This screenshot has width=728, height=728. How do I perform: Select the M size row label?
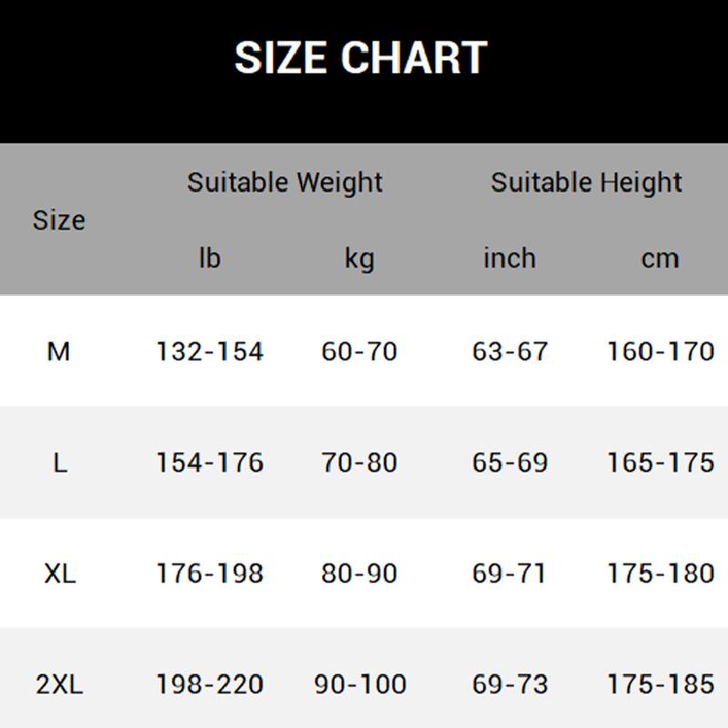click(x=58, y=351)
